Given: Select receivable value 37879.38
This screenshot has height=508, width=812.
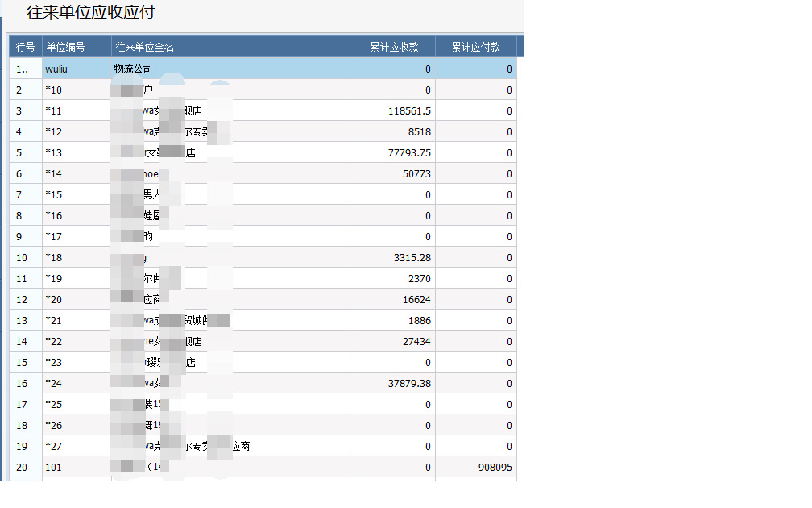Looking at the screenshot, I should point(395,384).
